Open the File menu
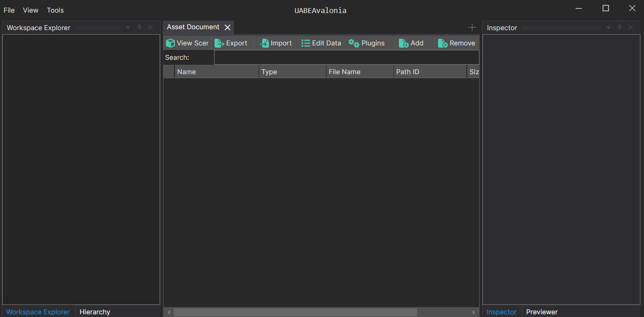 [x=9, y=10]
